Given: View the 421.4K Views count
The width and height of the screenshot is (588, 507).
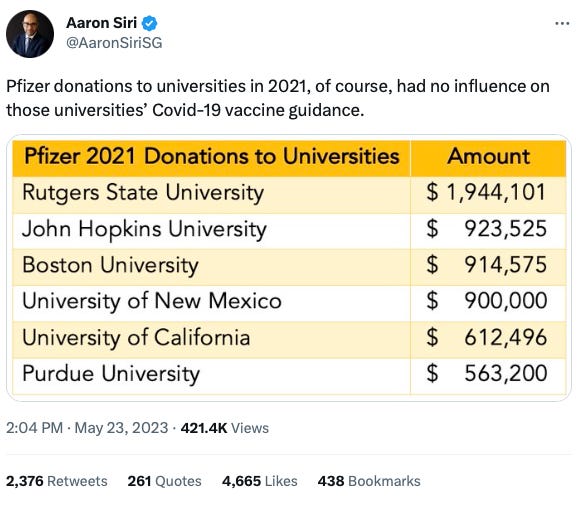Looking at the screenshot, I should click(225, 428).
